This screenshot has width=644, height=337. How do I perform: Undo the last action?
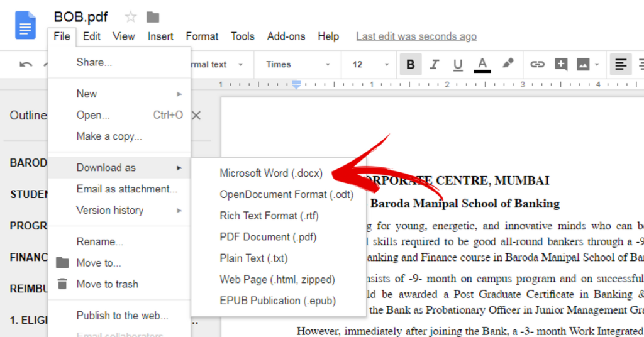point(25,64)
